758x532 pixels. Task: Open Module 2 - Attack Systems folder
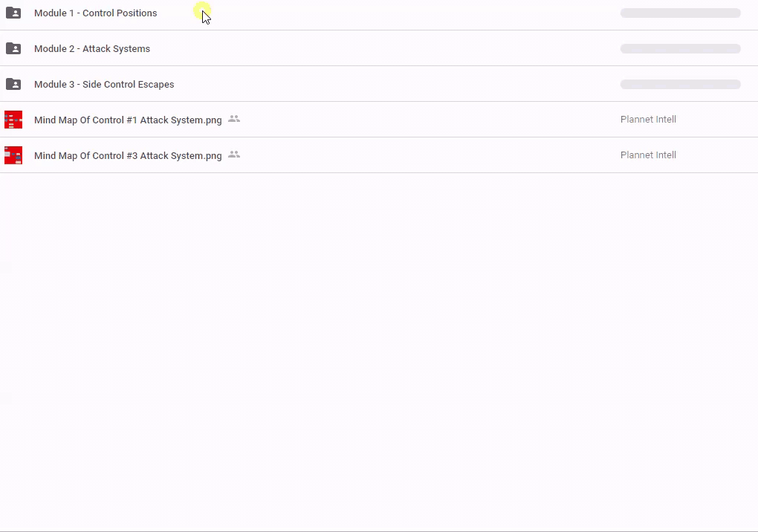pyautogui.click(x=92, y=49)
